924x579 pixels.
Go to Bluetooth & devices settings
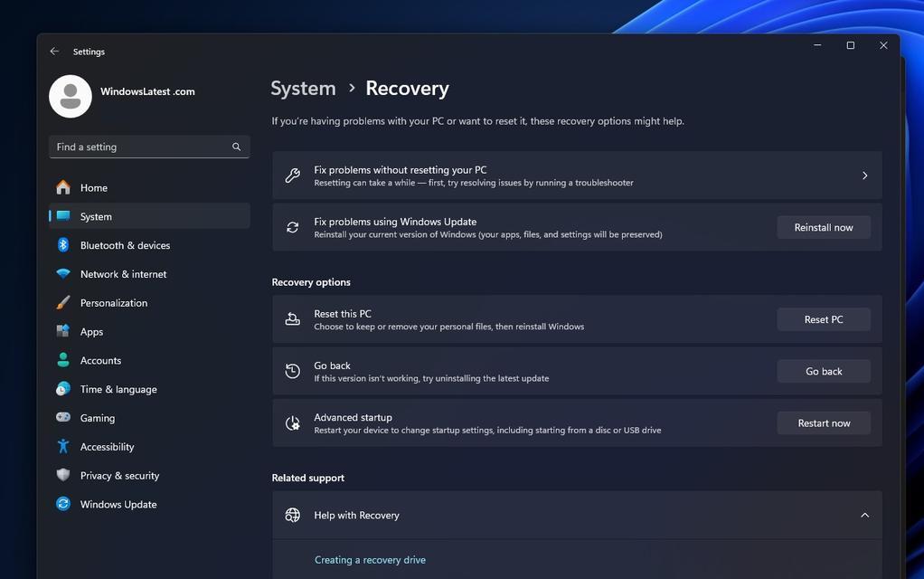pos(150,245)
